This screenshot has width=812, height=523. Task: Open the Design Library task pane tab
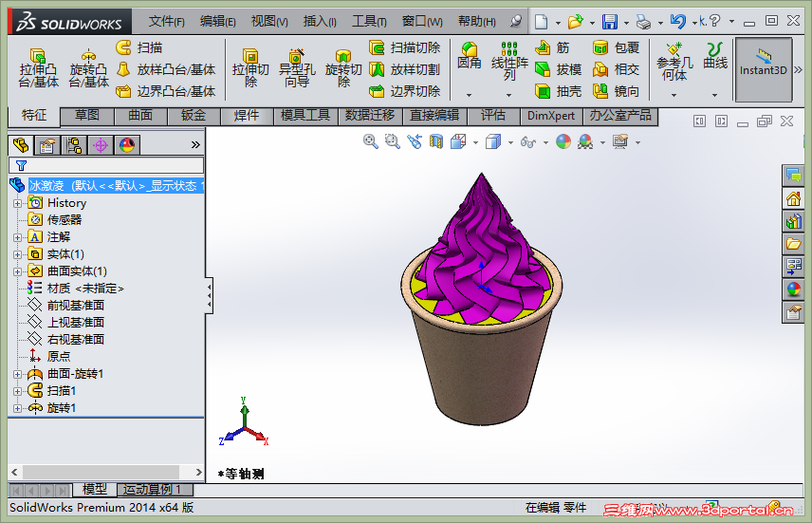click(793, 221)
